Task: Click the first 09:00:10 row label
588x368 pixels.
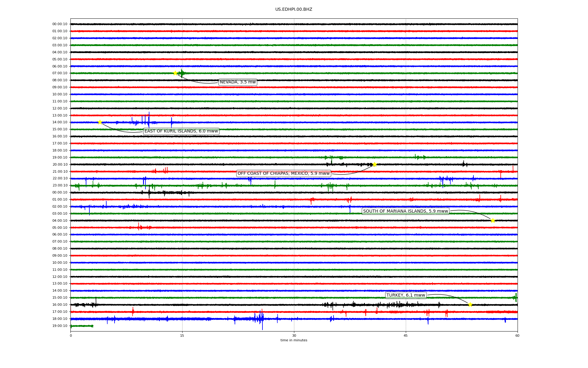Action: 60,87
